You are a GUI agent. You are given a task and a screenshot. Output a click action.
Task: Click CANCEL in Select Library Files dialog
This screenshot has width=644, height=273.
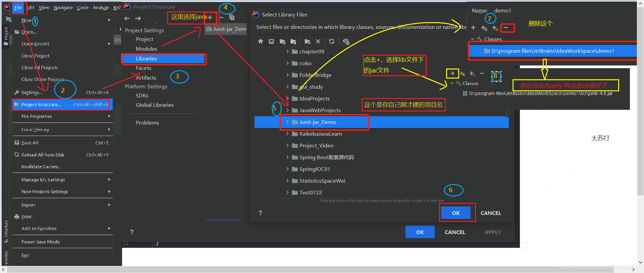[x=491, y=213]
